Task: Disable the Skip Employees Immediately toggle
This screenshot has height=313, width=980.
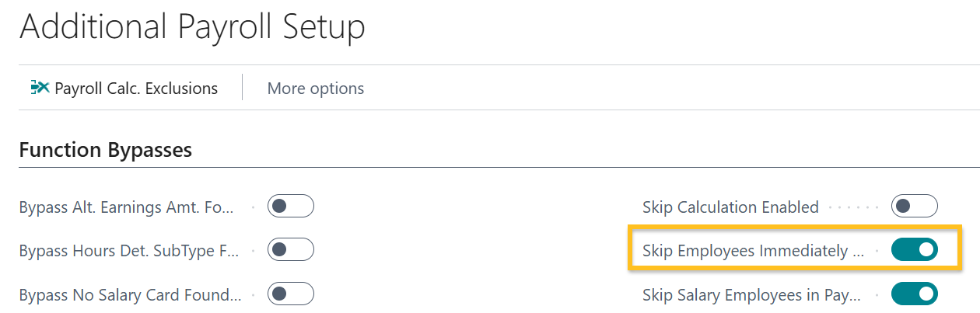Action: point(914,250)
